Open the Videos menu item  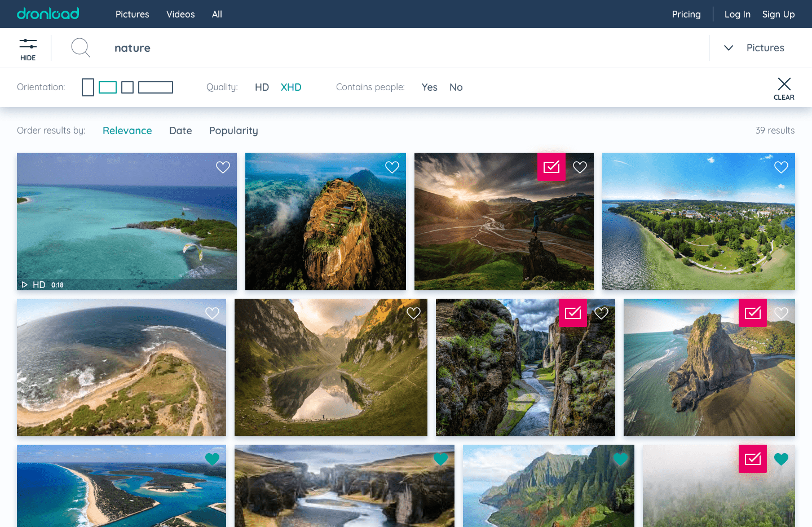point(180,14)
